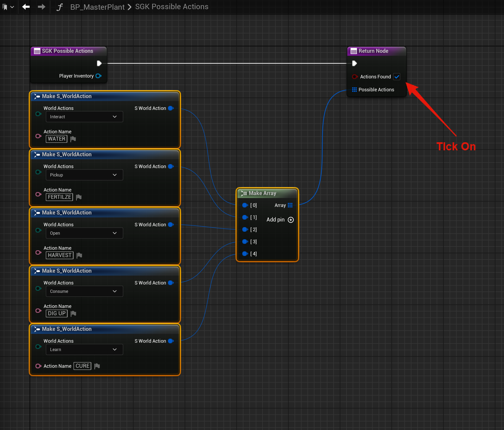Click the flag icon next to WATER
The image size is (504, 430).
(x=73, y=139)
